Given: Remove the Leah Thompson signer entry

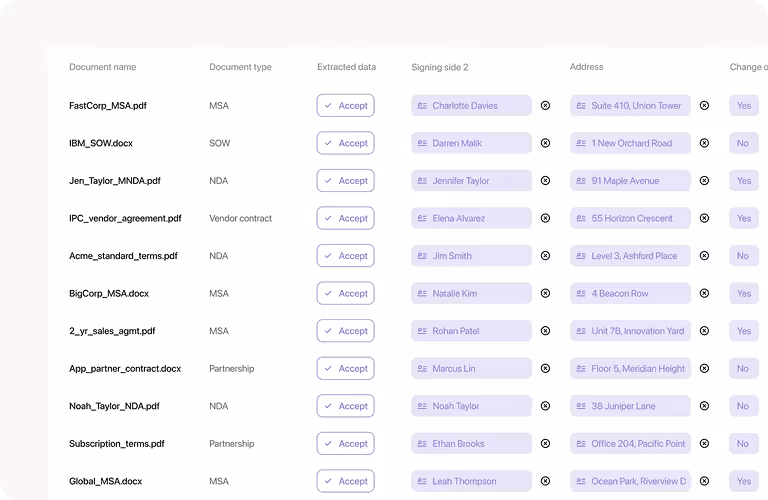Looking at the screenshot, I should 545,481.
